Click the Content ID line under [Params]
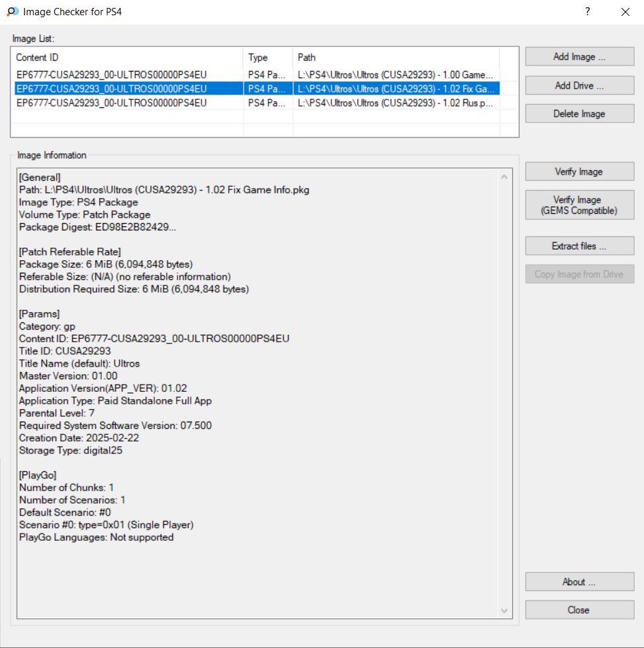The width and height of the screenshot is (644, 648). tap(154, 339)
